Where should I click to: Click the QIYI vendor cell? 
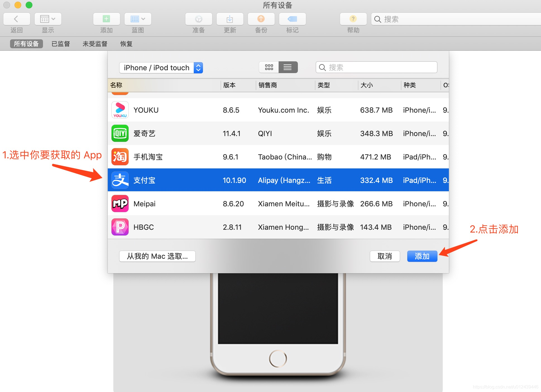[x=265, y=134]
